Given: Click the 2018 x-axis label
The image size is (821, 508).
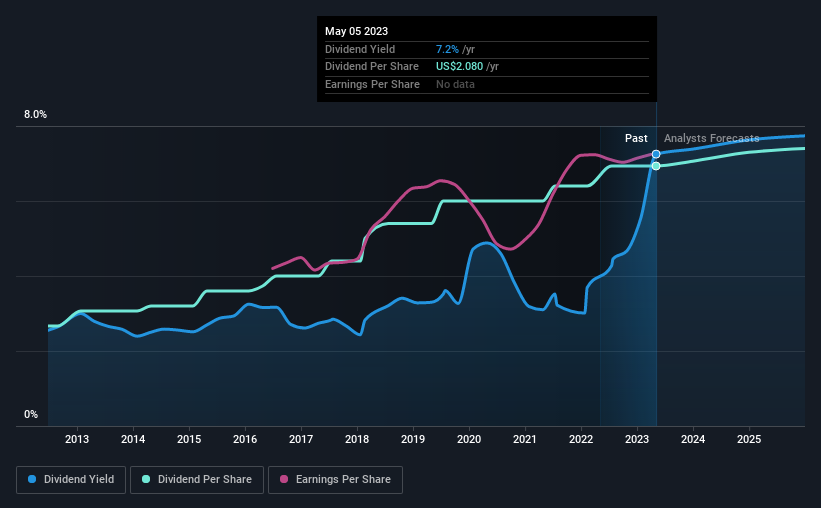Looking at the screenshot, I should 357,439.
